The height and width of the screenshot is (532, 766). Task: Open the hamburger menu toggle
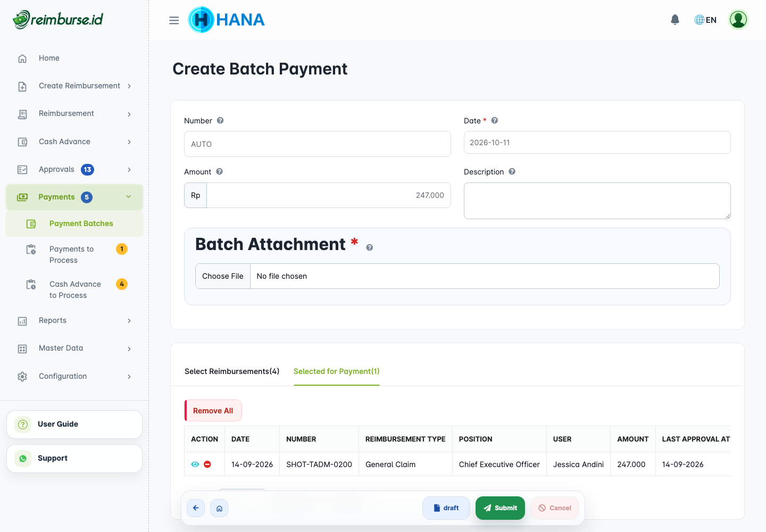[174, 20]
